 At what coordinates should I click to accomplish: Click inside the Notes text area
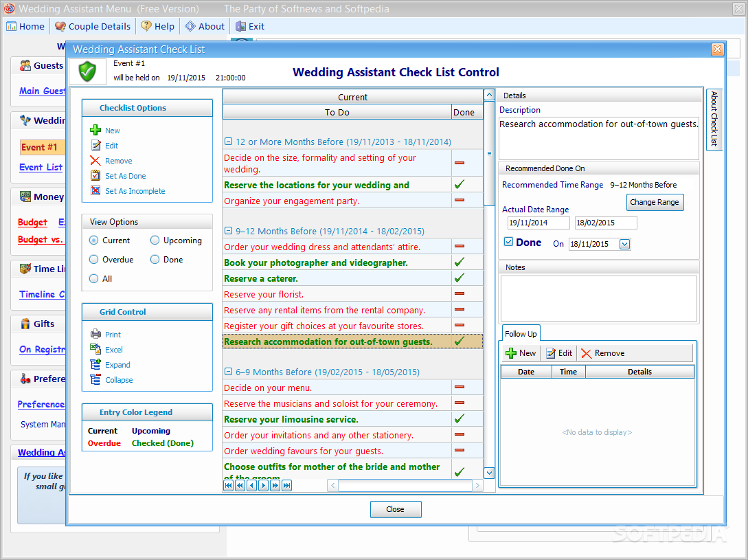point(599,298)
